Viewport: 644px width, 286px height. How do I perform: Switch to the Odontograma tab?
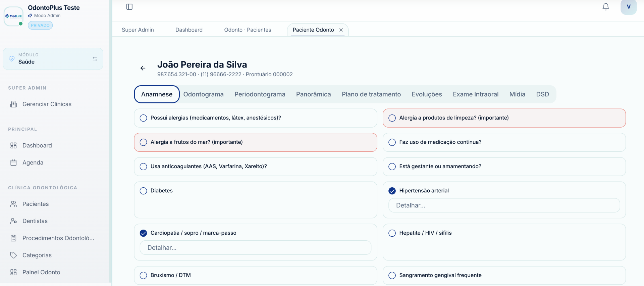pyautogui.click(x=203, y=94)
